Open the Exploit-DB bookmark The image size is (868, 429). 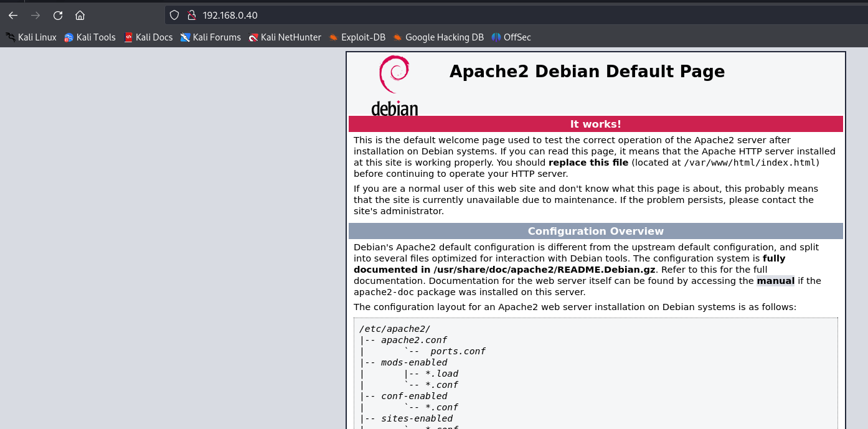point(357,37)
